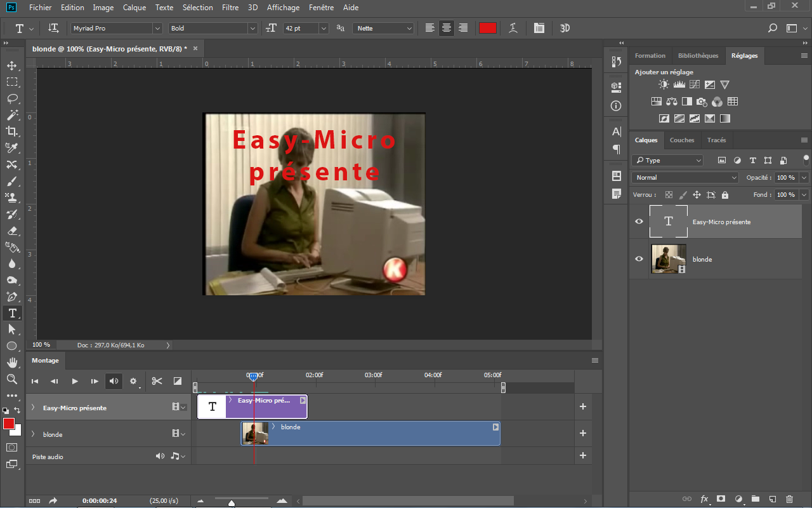Add a Brightness/Contrast adjustment
This screenshot has width=812, height=508.
[664, 84]
